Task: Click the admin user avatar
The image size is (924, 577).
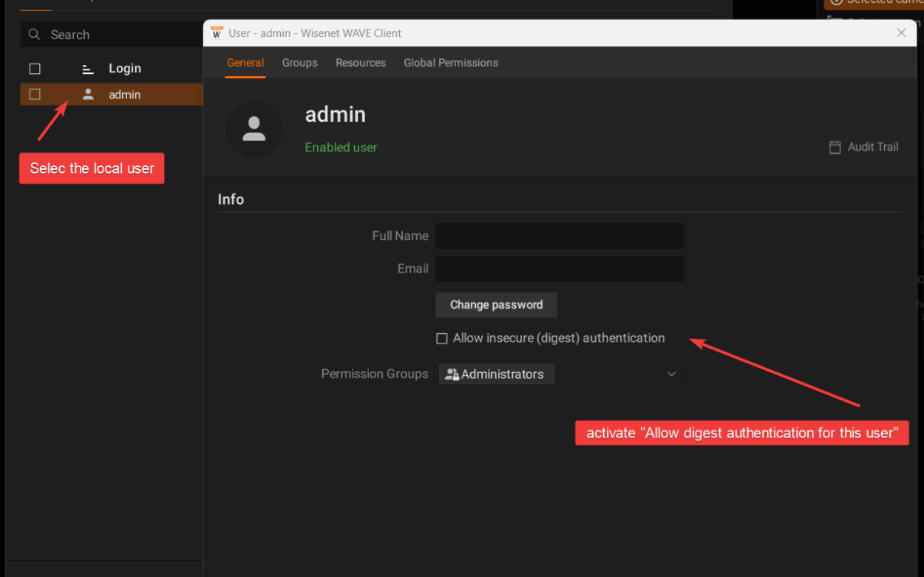Action: click(254, 129)
